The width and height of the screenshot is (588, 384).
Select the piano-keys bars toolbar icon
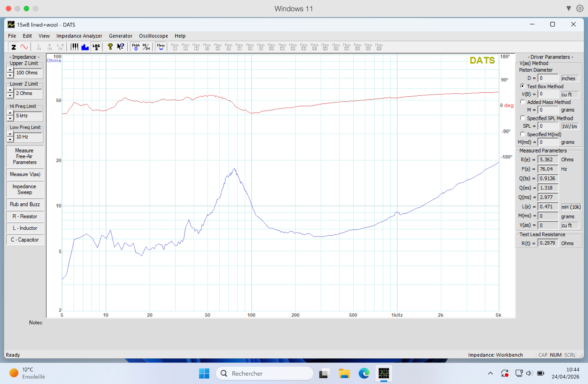tap(74, 47)
